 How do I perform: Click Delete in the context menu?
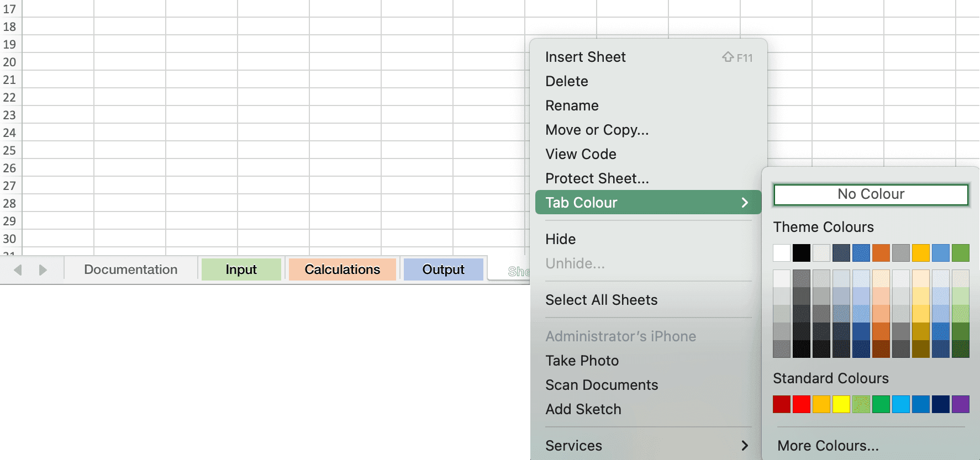[567, 81]
